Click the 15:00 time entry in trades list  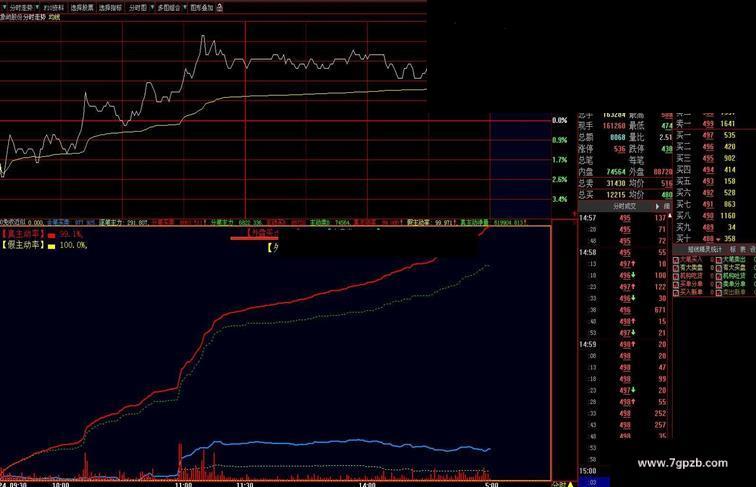[587, 471]
